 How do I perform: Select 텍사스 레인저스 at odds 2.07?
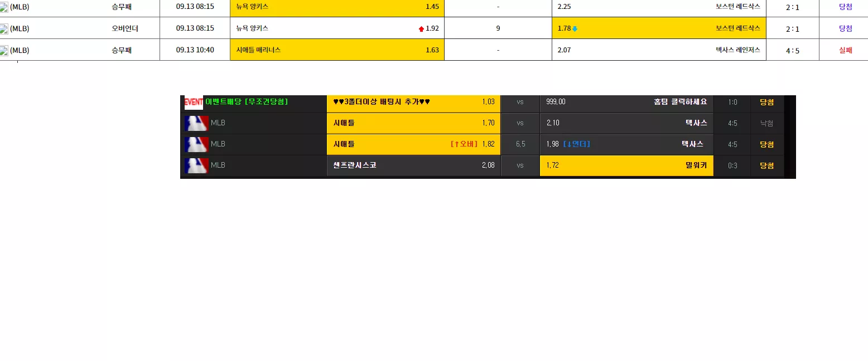(659, 50)
